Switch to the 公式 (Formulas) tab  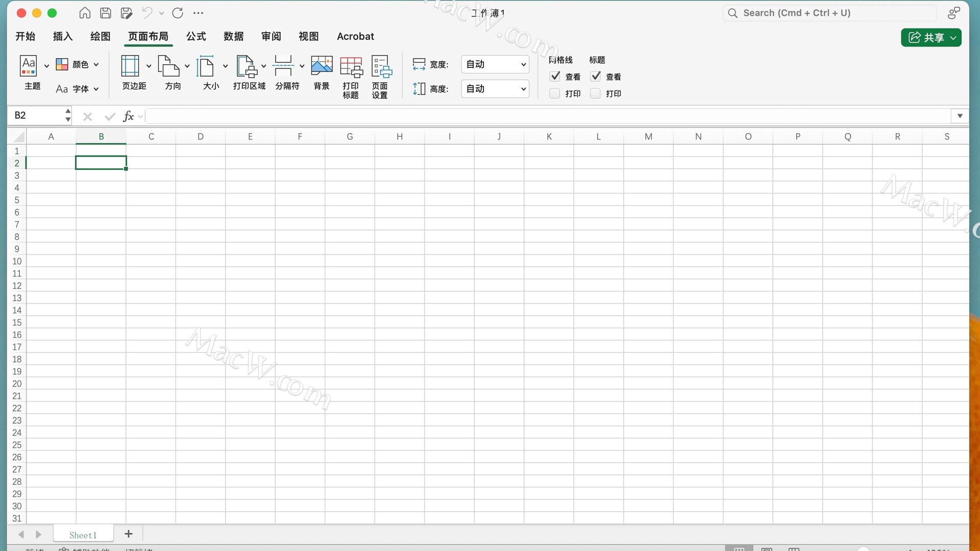(196, 36)
